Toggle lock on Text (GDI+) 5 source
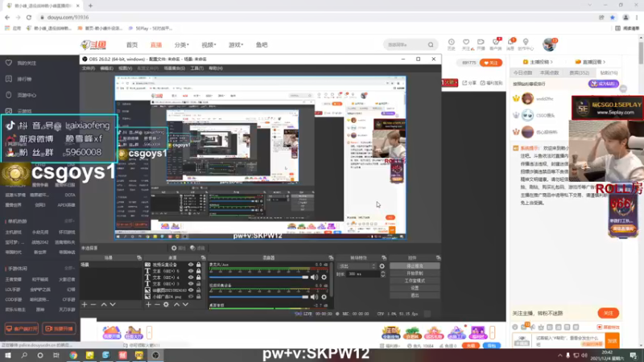The width and height of the screenshot is (644, 362). coord(198,271)
